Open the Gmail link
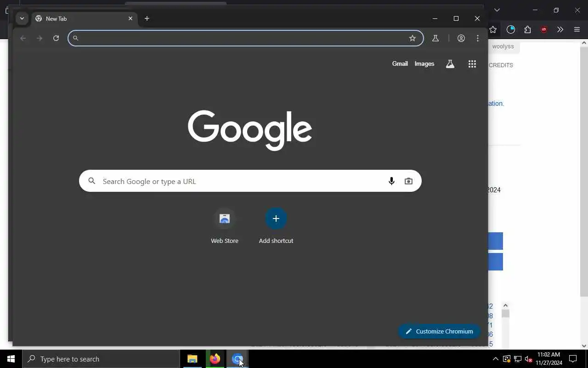 400,64
